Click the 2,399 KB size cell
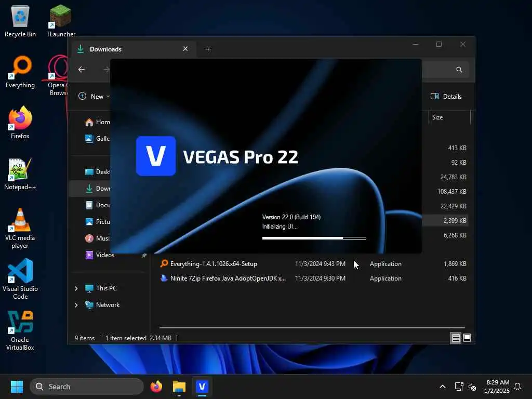 455,220
